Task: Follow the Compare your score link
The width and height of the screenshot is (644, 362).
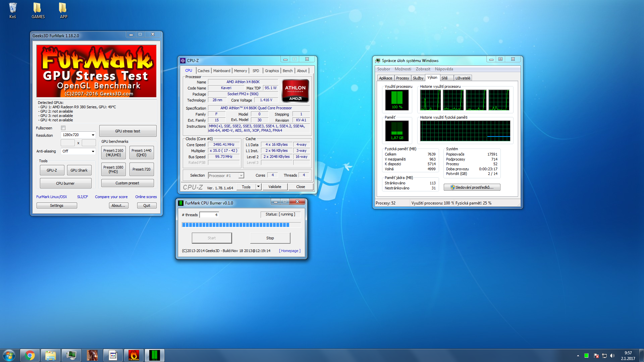Action: (111, 197)
